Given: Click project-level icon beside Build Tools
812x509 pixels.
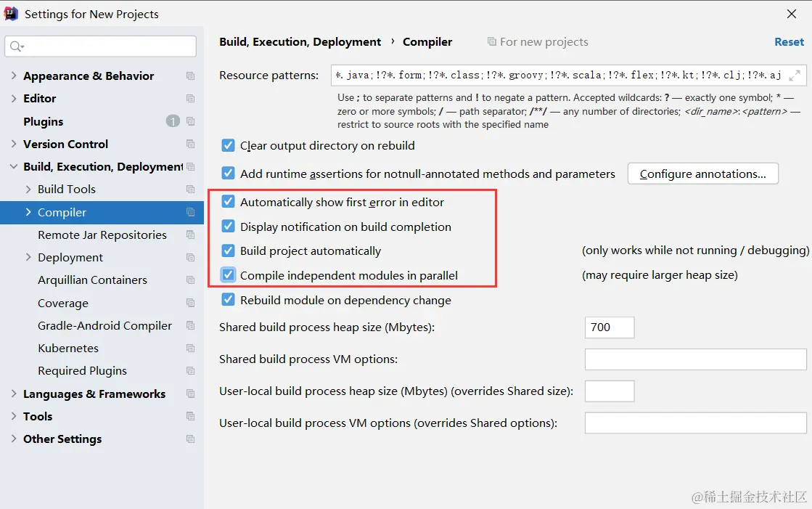Looking at the screenshot, I should tap(190, 190).
